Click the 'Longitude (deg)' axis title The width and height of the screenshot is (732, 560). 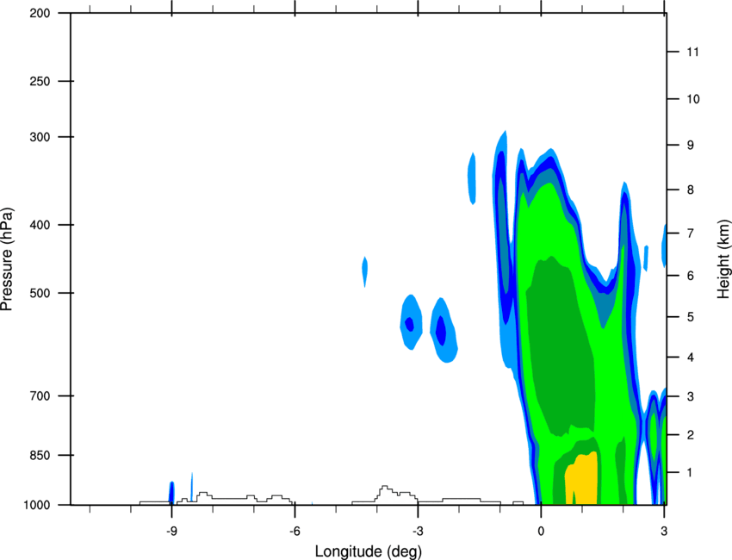coord(369,551)
